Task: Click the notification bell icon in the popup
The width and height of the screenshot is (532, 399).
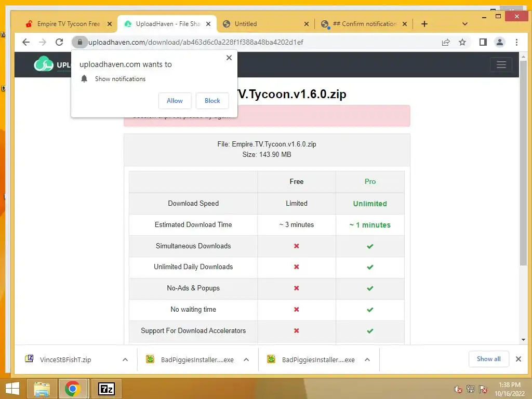Action: [x=84, y=79]
